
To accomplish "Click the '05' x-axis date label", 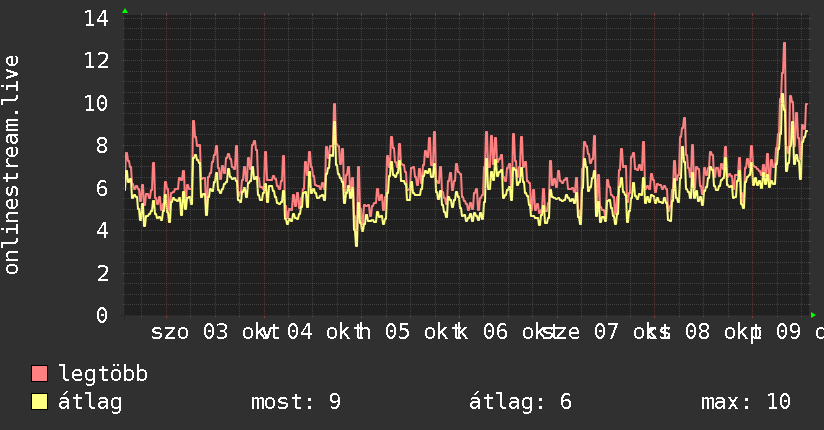I will (x=397, y=332).
